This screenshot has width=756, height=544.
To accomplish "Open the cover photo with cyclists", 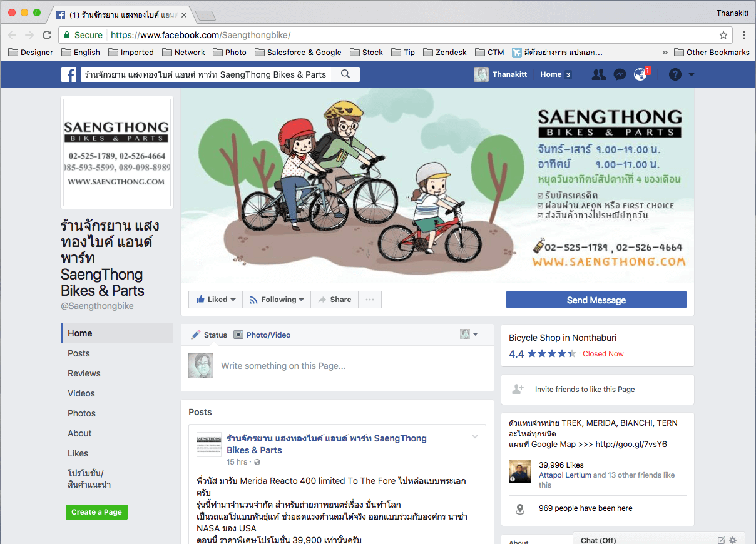I will click(x=437, y=186).
